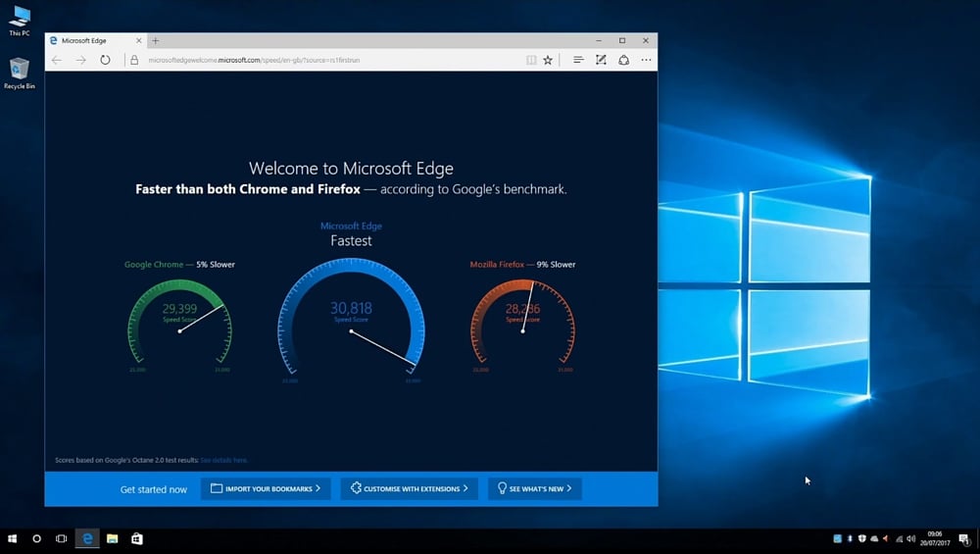
Task: Open the Hub (favorites and history) icon
Action: point(578,60)
